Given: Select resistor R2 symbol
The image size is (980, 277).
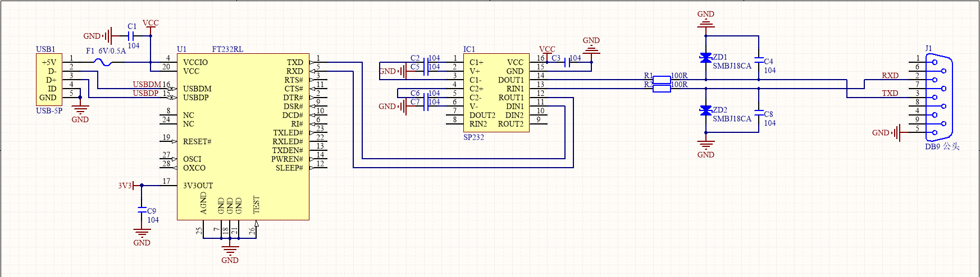Looking at the screenshot, I should [663, 89].
